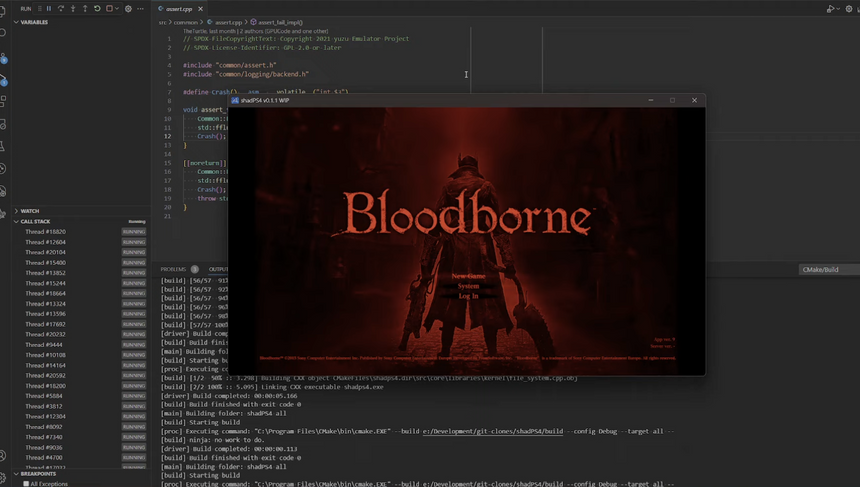Image resolution: width=860 pixels, height=487 pixels.
Task: Toggle the All Exceptions breakpoint checkbox
Action: click(x=26, y=484)
